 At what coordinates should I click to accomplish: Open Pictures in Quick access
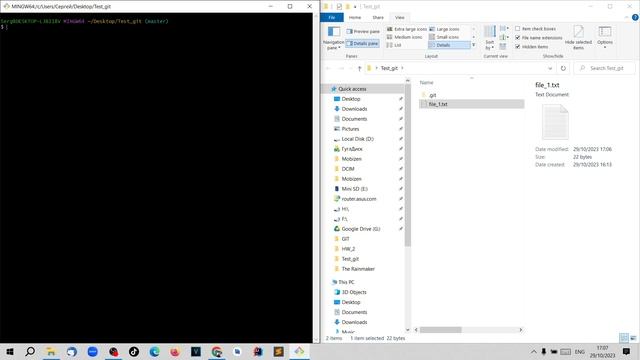pos(350,129)
